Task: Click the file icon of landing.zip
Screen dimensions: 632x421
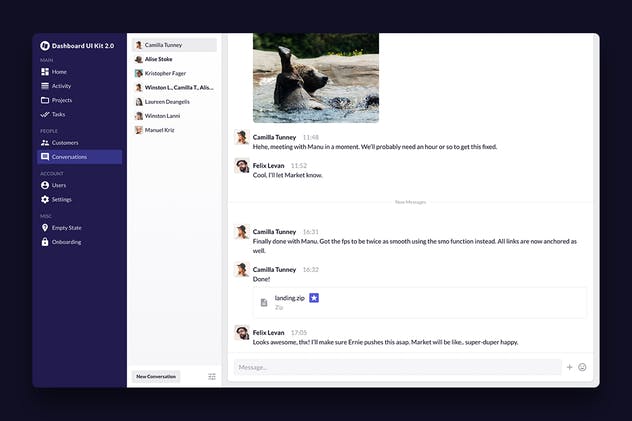Action: pyautogui.click(x=264, y=302)
